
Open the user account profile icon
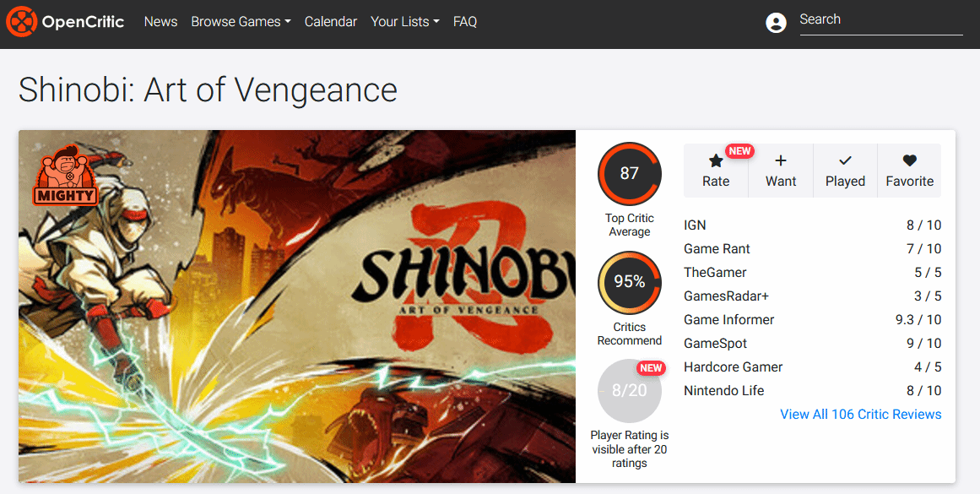coord(776,23)
